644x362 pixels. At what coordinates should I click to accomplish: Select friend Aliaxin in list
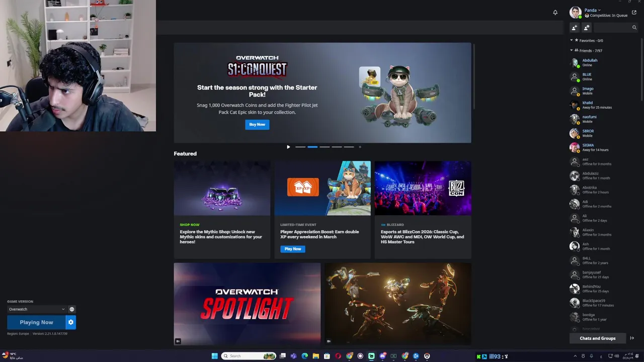604,232
